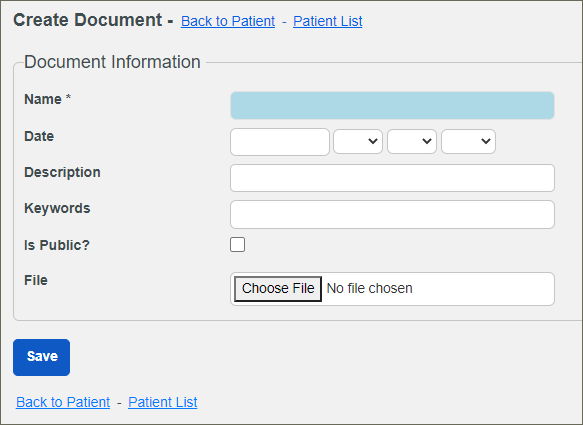
Task: Open bottom Patient List link
Action: [x=162, y=402]
